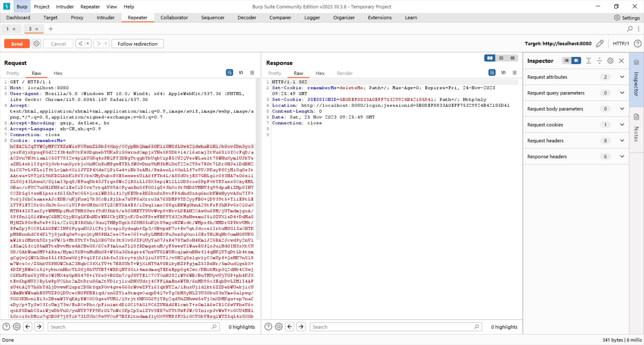Expand the Response headers section

[x=622, y=156]
